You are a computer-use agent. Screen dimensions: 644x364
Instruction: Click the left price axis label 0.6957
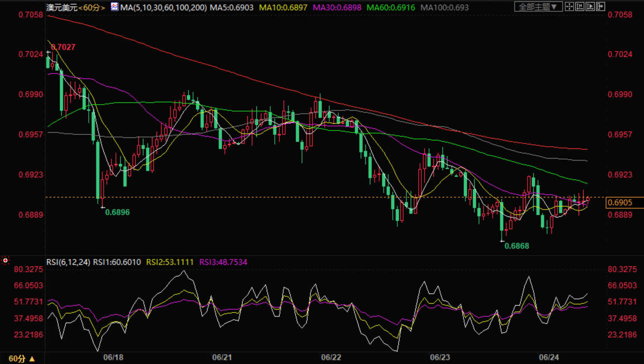coord(31,134)
